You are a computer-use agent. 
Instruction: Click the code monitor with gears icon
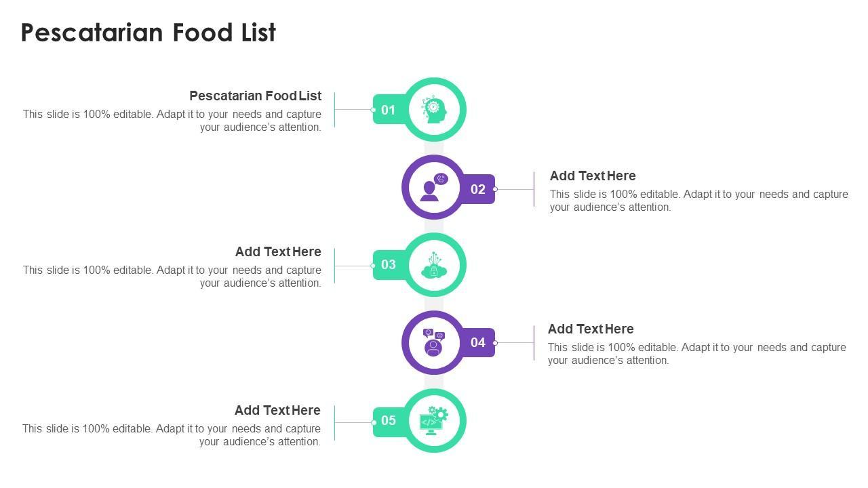coord(434,421)
